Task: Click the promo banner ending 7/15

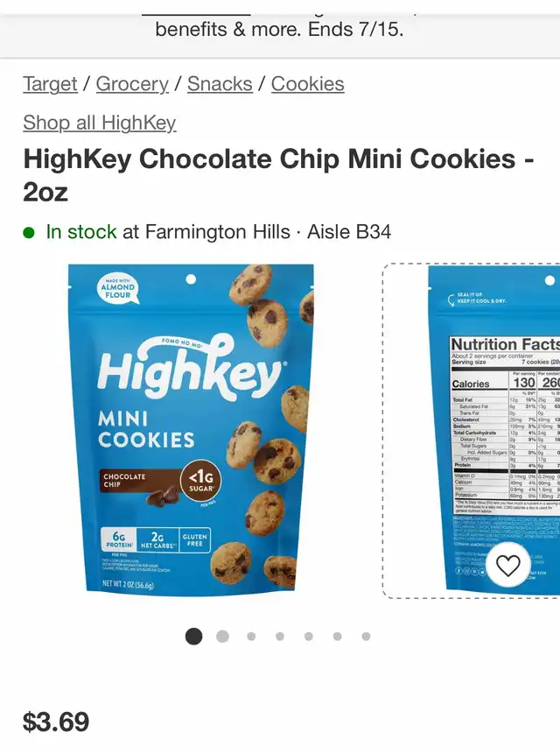Action: point(279,30)
